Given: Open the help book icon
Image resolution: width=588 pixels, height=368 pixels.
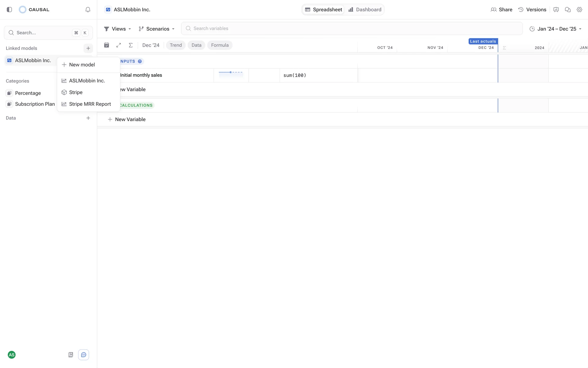Looking at the screenshot, I should 71,355.
